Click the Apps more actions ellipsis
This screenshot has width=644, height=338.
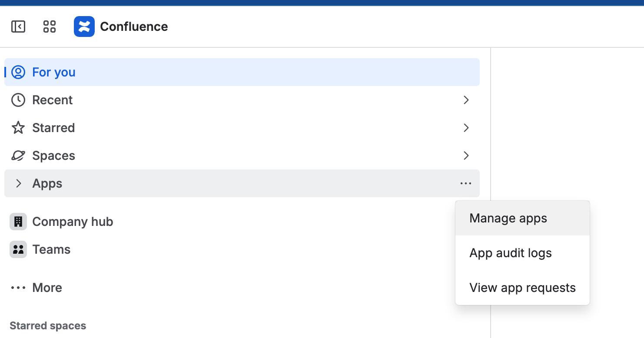(466, 183)
